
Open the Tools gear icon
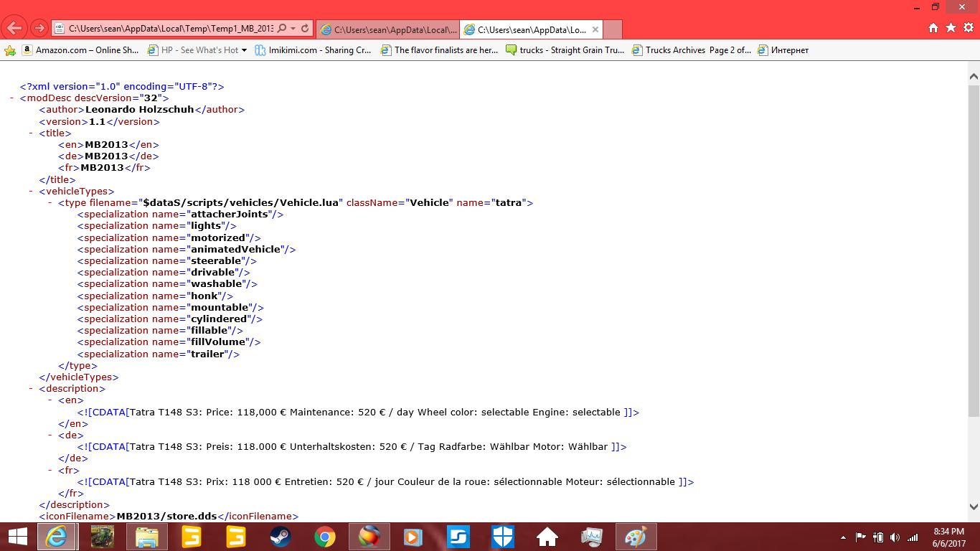point(967,28)
